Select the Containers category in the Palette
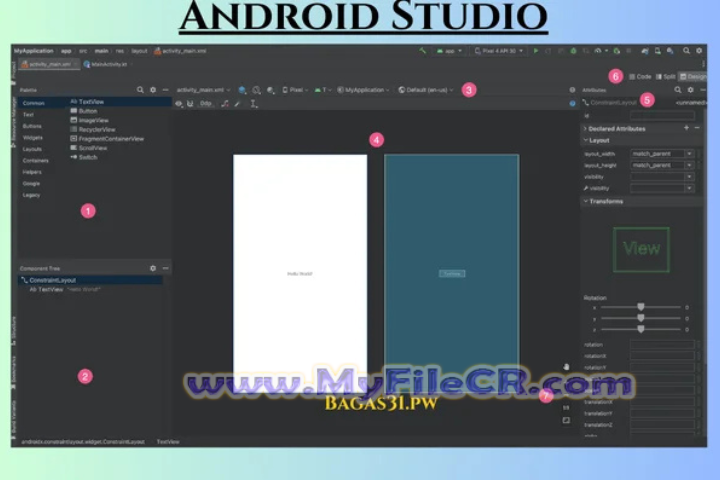720x480 pixels. (x=35, y=160)
